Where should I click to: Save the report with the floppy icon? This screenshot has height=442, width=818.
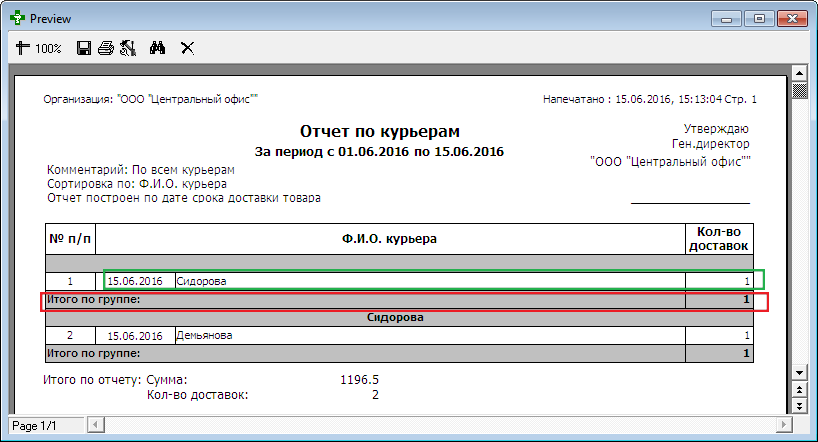click(x=83, y=48)
